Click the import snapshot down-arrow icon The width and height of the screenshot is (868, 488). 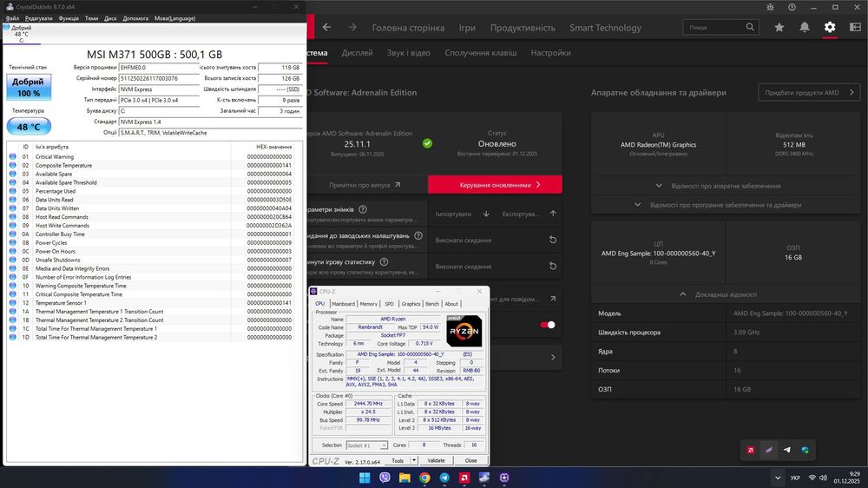(486, 214)
